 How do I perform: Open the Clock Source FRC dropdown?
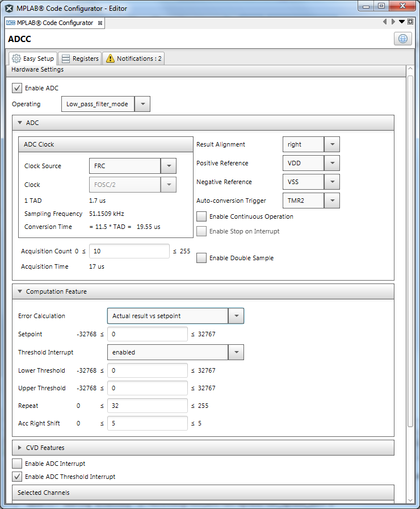[x=169, y=166]
